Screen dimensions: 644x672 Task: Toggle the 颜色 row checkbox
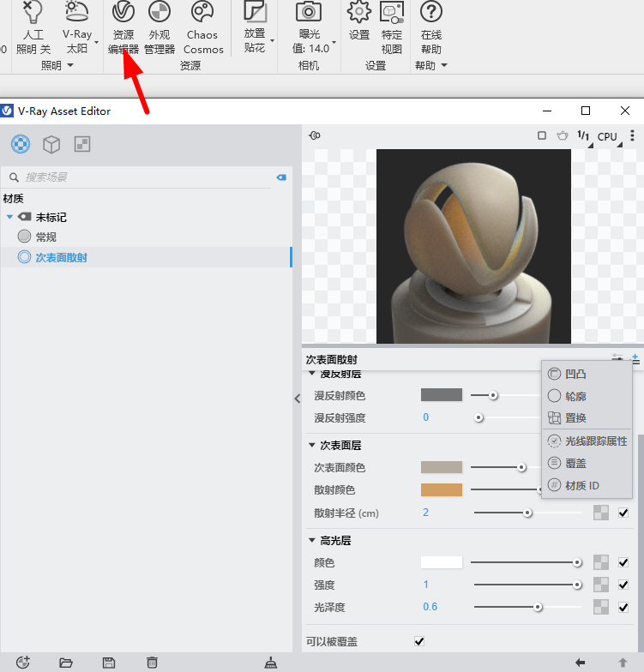point(623,562)
